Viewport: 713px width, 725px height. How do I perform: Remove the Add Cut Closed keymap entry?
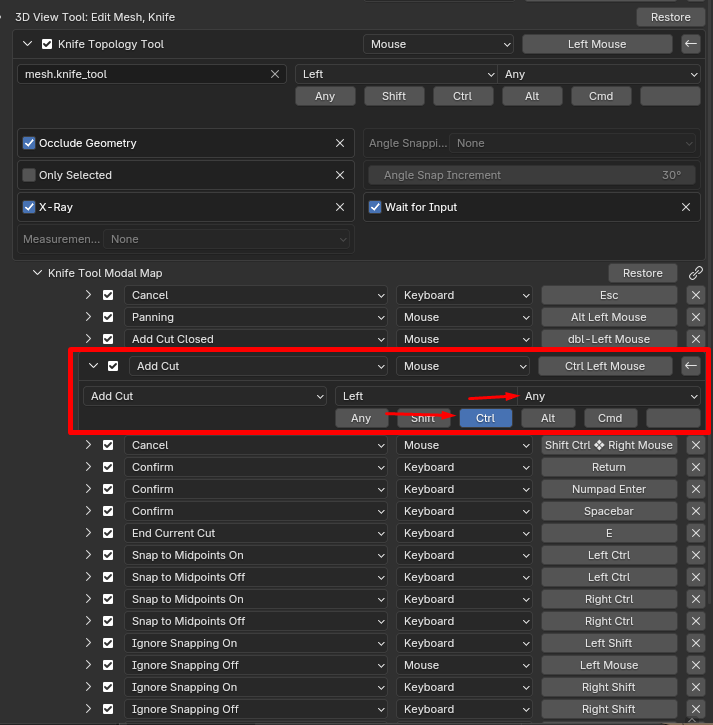696,339
